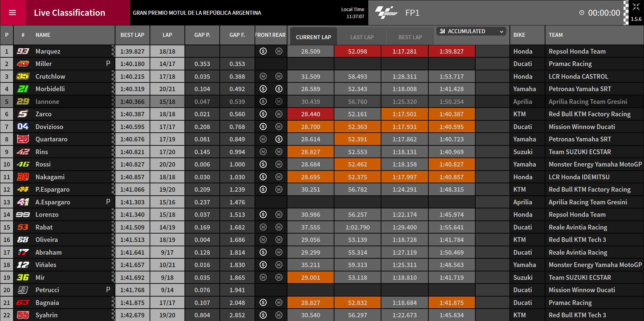The height and width of the screenshot is (321, 644).
Task: Open the hamburger menu
Action: pos(12,13)
